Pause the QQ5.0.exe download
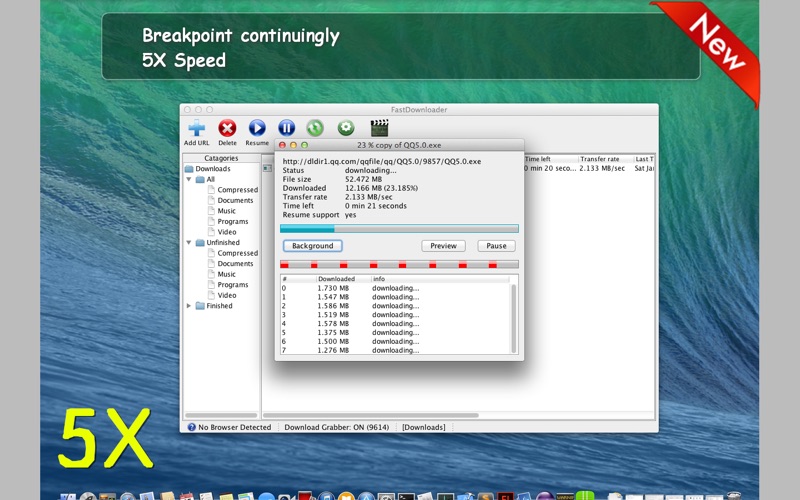Screen dimensions: 800x500 (496, 246)
